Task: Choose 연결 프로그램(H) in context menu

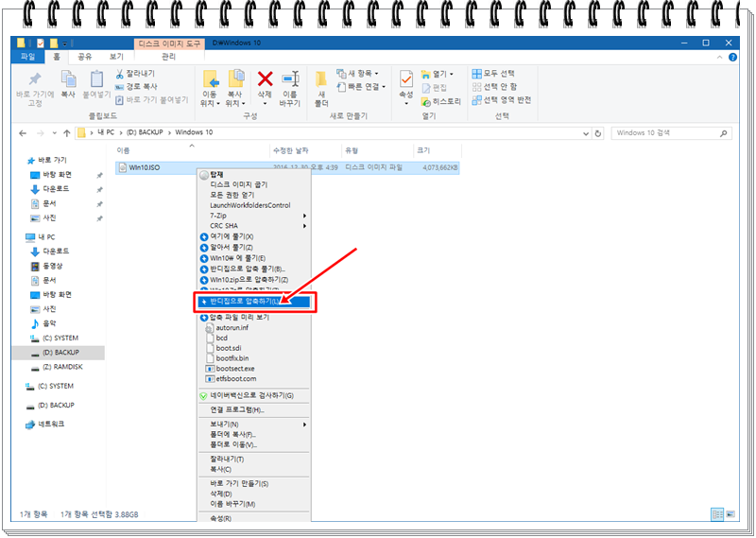Action: pos(253,410)
